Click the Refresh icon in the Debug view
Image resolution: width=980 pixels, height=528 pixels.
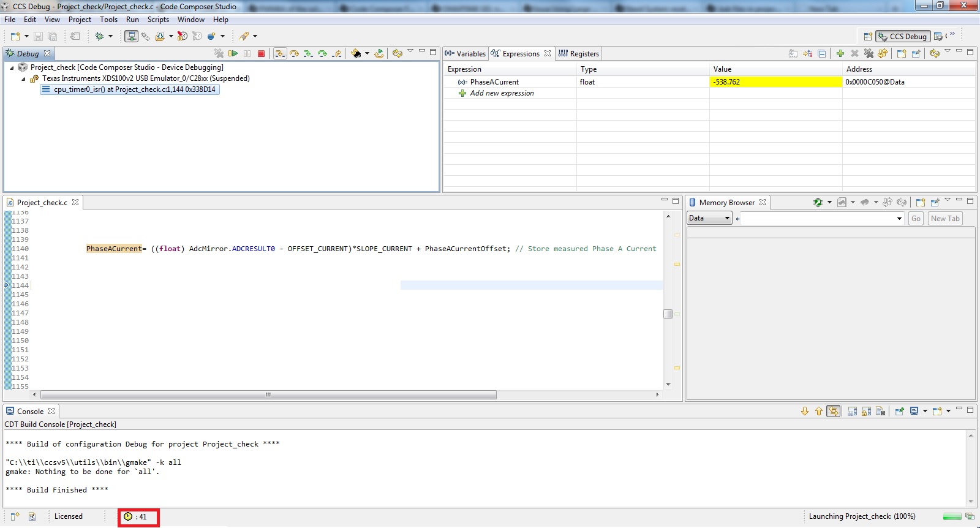pyautogui.click(x=397, y=54)
